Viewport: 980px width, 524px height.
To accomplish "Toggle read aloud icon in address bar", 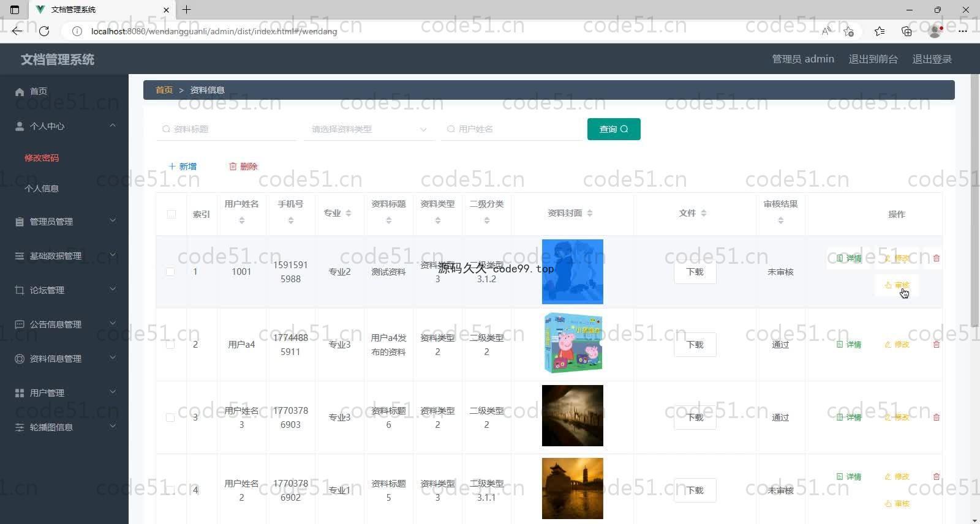I will pyautogui.click(x=826, y=31).
